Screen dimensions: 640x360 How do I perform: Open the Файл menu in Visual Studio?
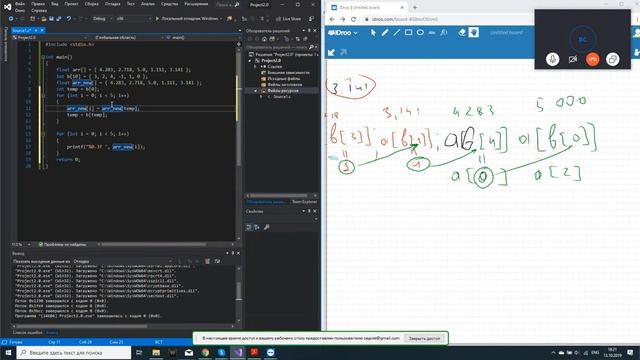[x=20, y=4]
